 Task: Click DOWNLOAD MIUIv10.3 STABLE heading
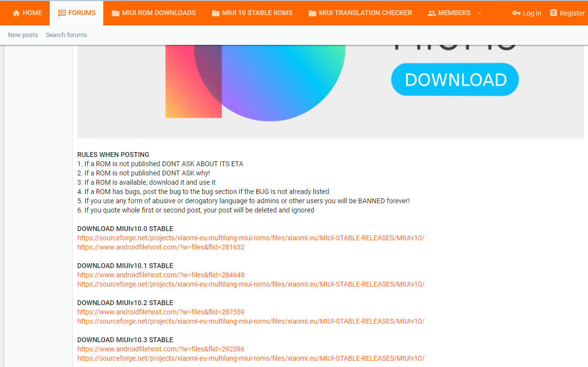pyautogui.click(x=125, y=340)
